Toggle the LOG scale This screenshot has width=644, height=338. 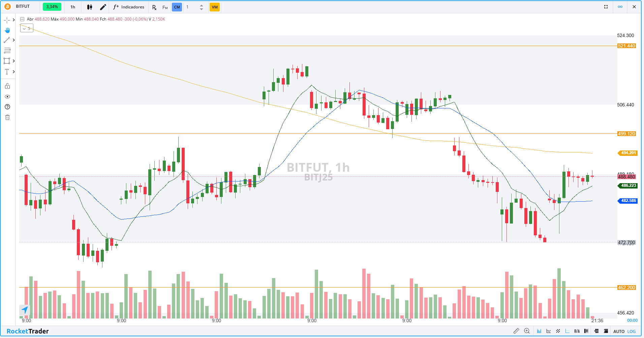point(632,331)
